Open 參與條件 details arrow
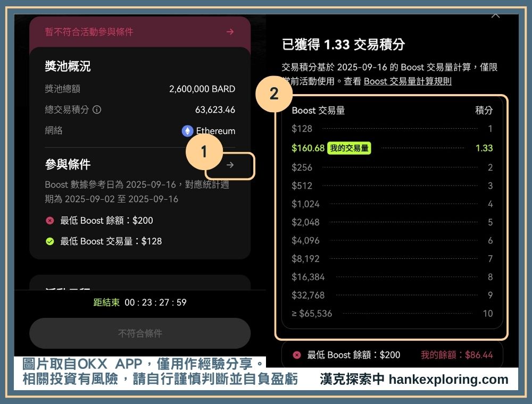532x404 pixels. [x=230, y=165]
